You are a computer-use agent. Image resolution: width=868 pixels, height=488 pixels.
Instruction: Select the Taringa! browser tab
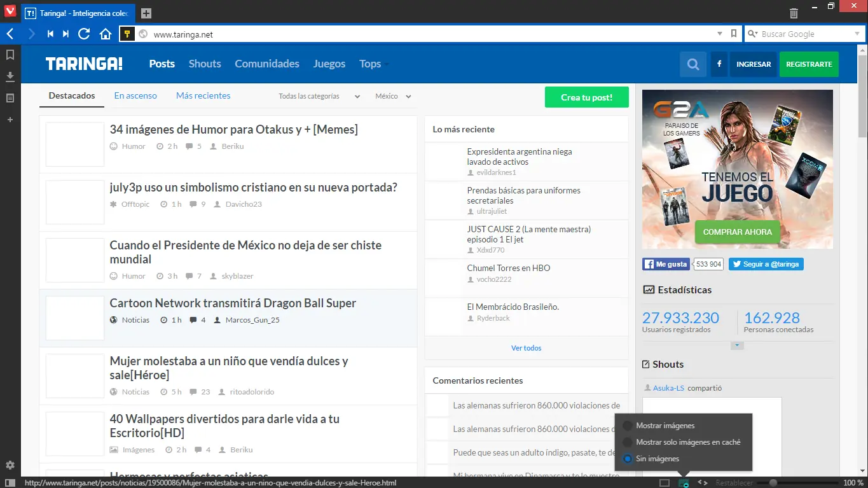(x=79, y=13)
